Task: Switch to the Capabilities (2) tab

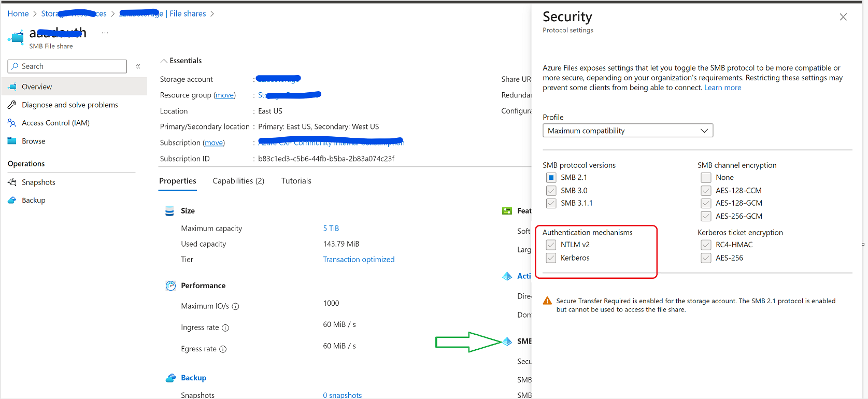Action: (x=238, y=181)
